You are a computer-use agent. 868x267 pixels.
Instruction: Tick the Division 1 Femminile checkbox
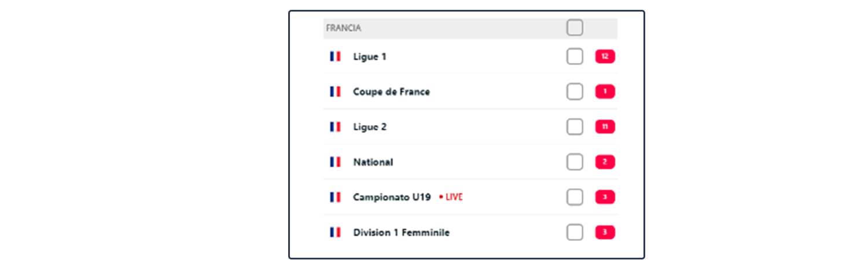tap(575, 232)
